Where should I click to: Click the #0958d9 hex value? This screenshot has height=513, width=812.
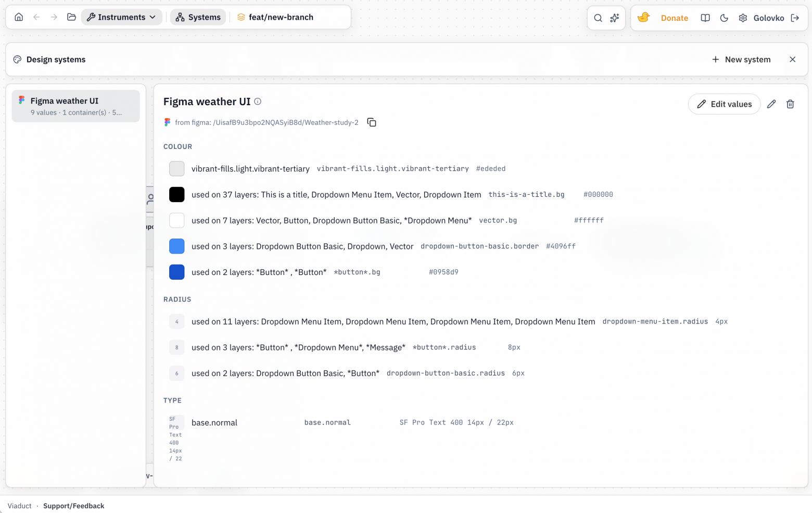click(443, 272)
